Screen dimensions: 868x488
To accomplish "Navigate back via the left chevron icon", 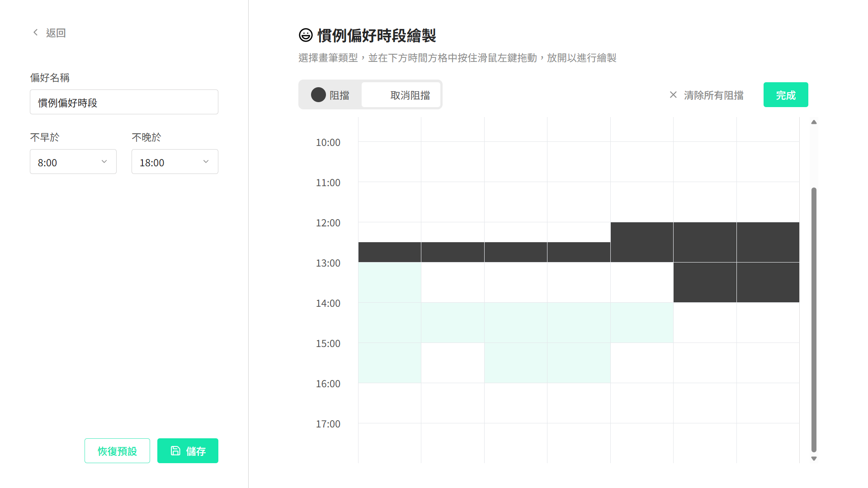I will tap(35, 32).
